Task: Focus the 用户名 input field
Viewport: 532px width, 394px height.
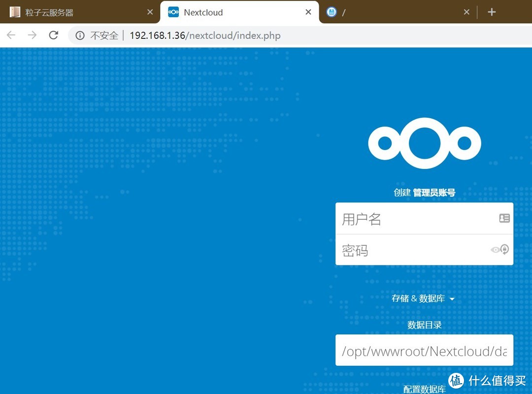Action: (x=424, y=219)
